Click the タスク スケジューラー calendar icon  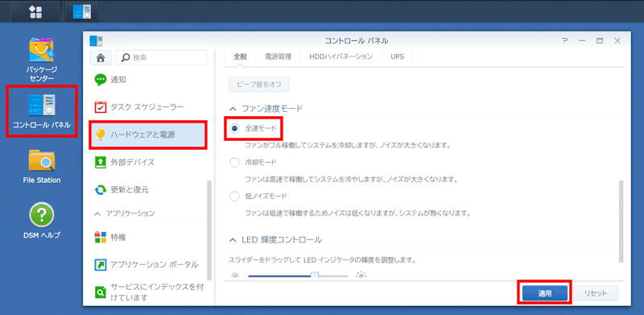pyautogui.click(x=101, y=107)
